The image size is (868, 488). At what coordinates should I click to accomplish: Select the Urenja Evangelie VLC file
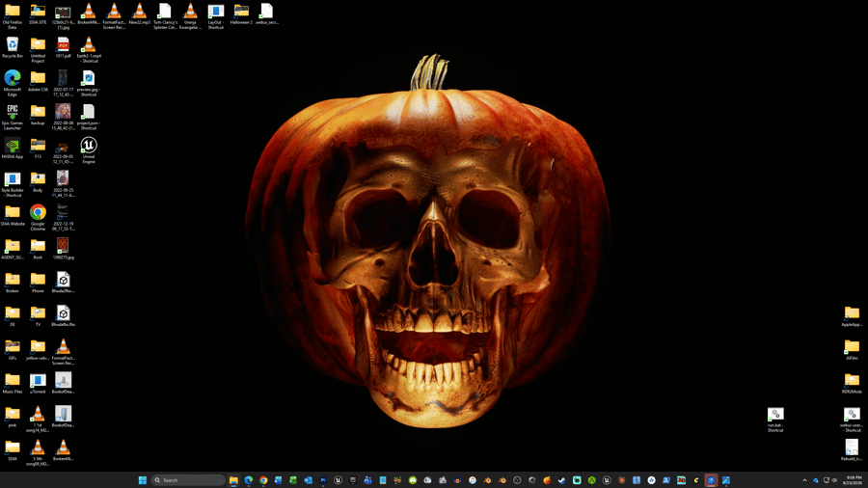coord(190,15)
